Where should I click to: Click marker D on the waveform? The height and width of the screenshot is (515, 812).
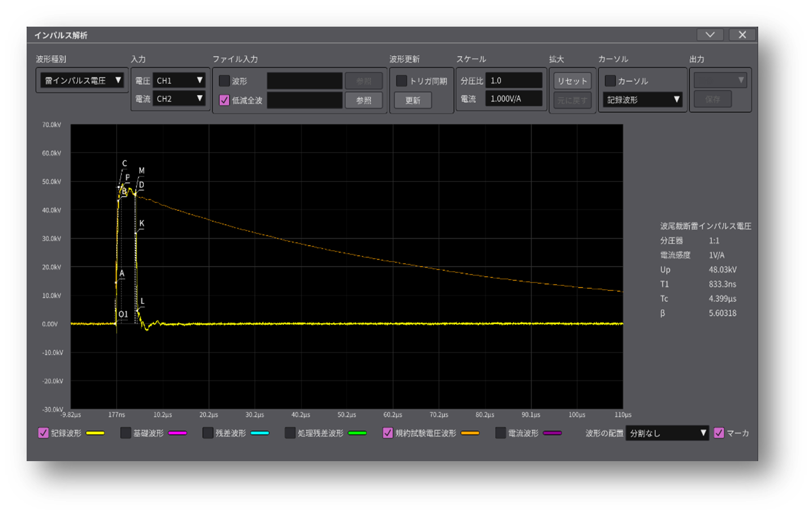pyautogui.click(x=142, y=185)
